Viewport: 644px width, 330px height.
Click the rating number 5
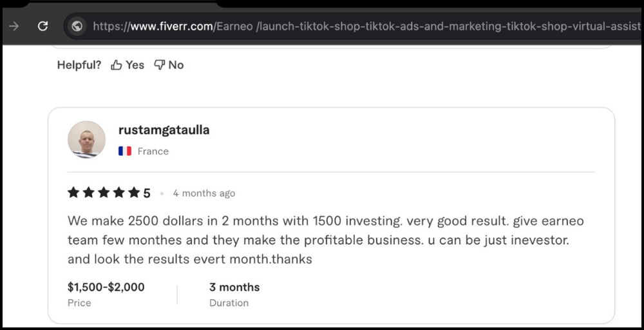147,193
